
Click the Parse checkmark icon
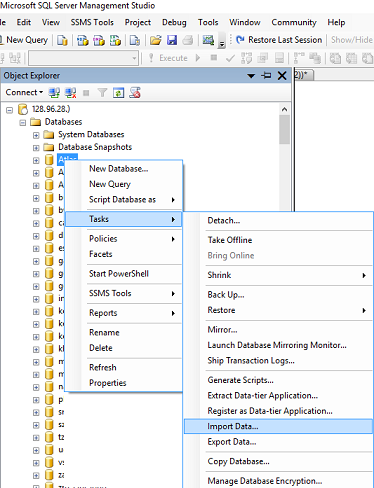[x=230, y=58]
